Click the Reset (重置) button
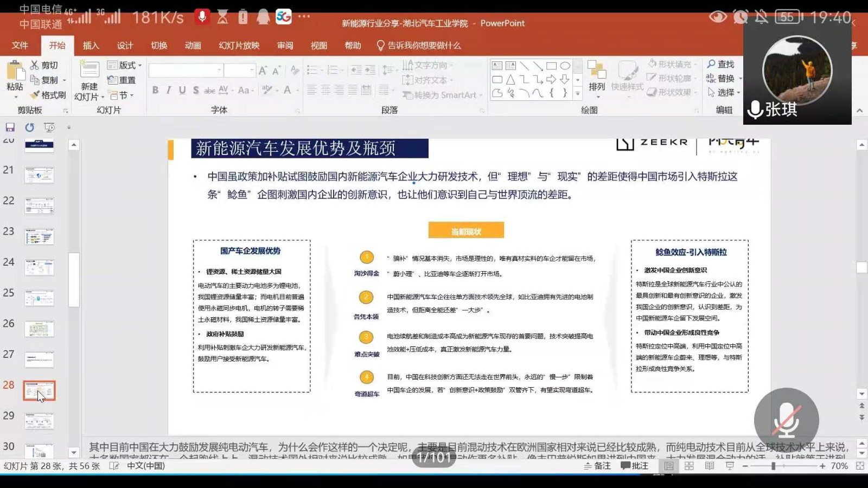The height and width of the screenshot is (488, 868). tap(122, 80)
